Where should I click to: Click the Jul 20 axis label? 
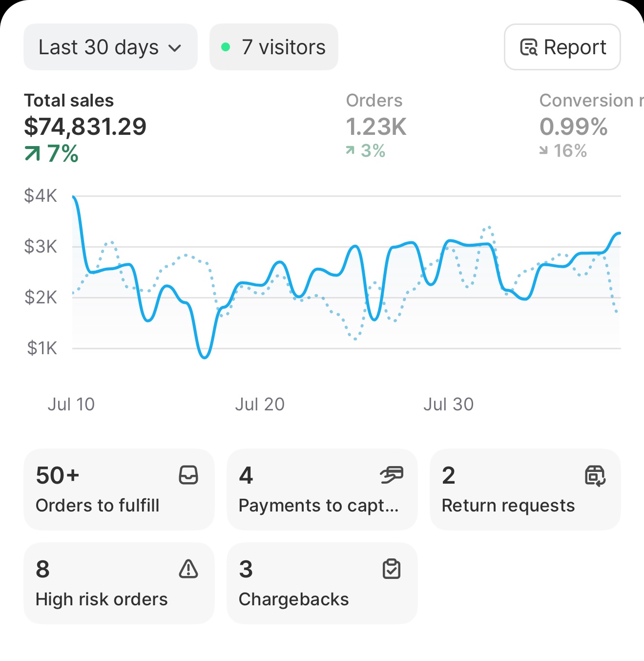[260, 404]
